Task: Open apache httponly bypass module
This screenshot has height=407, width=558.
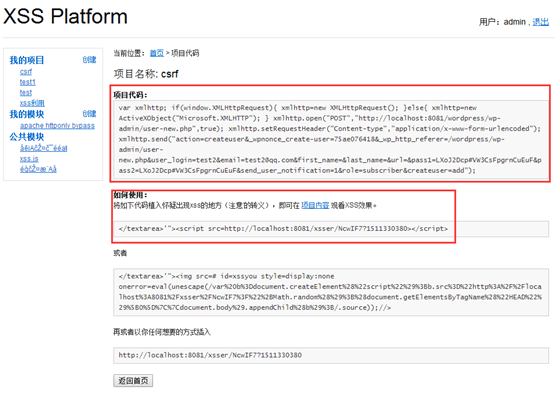Action: click(57, 126)
